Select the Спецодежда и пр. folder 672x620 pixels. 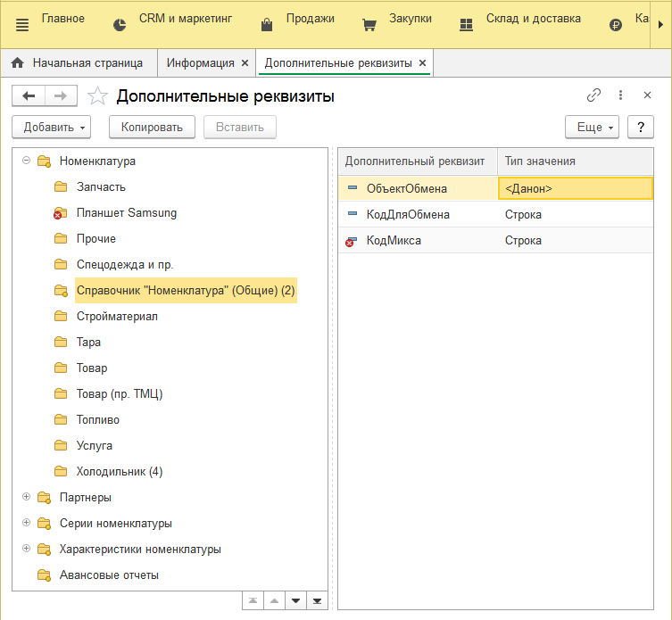click(125, 265)
